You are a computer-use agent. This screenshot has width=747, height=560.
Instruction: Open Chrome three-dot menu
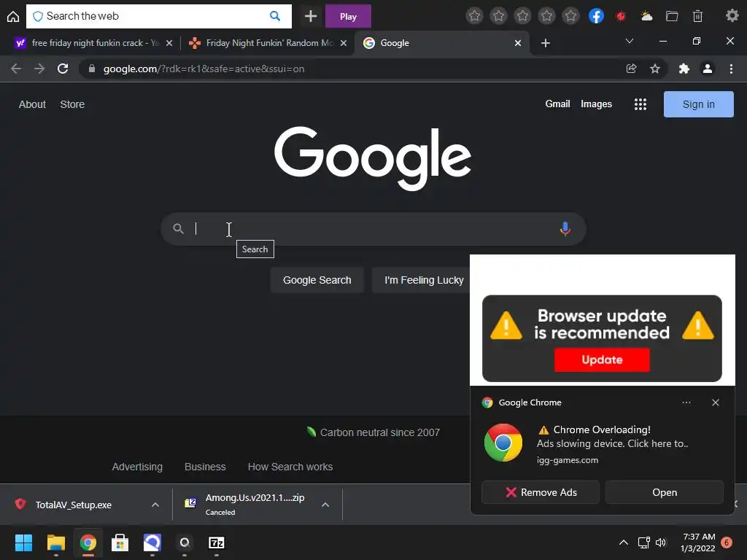[731, 69]
